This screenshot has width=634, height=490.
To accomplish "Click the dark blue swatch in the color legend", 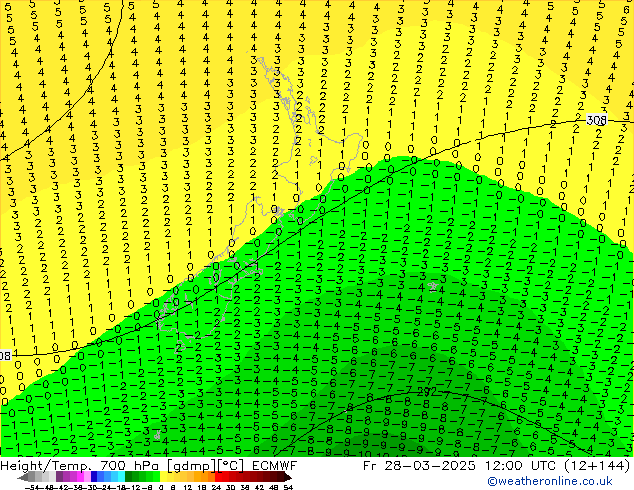I will pyautogui.click(x=94, y=477).
